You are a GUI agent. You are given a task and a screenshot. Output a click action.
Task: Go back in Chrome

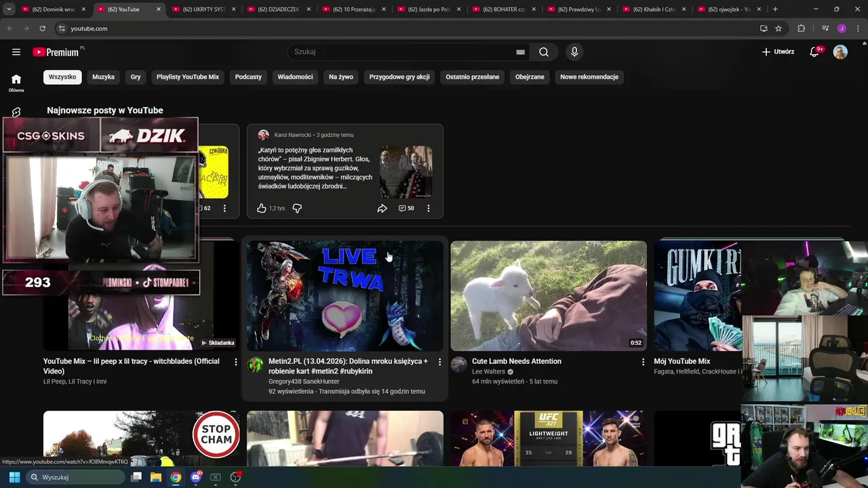pos(9,28)
